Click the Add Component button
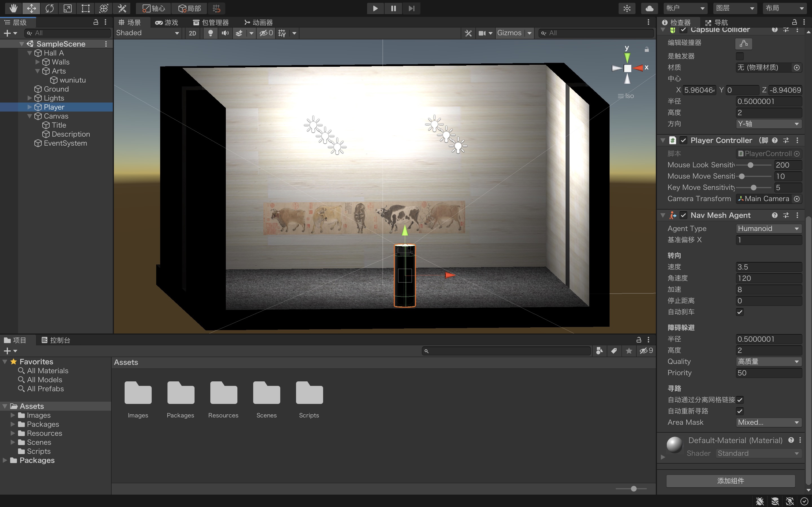 coord(730,481)
